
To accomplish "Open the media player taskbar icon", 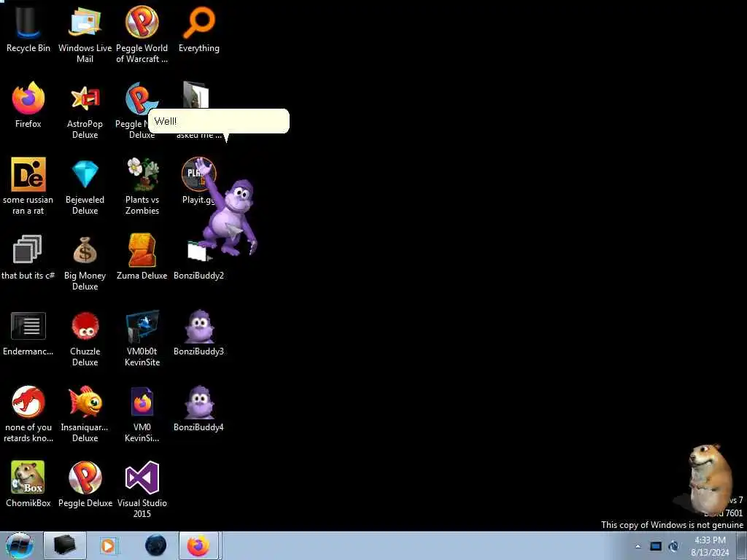I will click(x=108, y=545).
